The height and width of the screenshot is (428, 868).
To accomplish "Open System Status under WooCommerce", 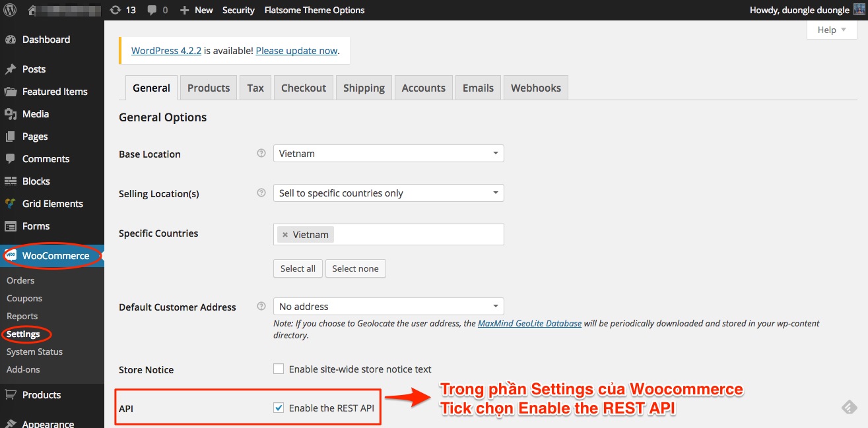I will (x=35, y=352).
